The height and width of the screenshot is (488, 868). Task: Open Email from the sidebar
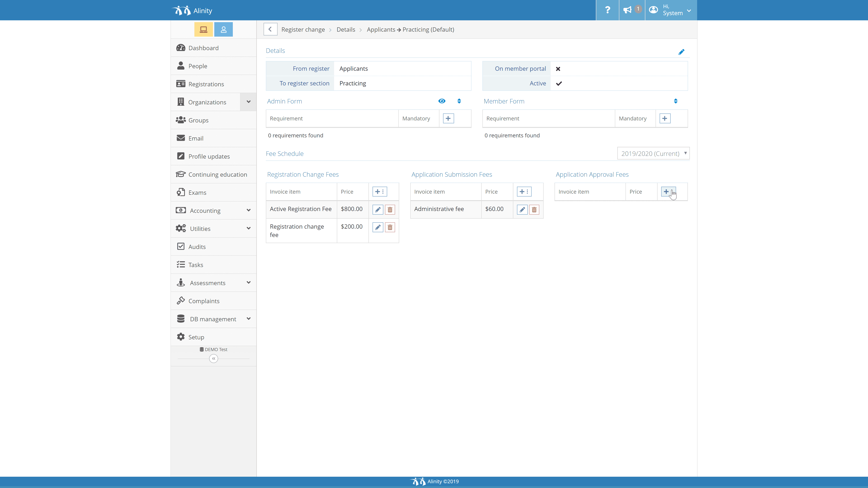point(214,138)
